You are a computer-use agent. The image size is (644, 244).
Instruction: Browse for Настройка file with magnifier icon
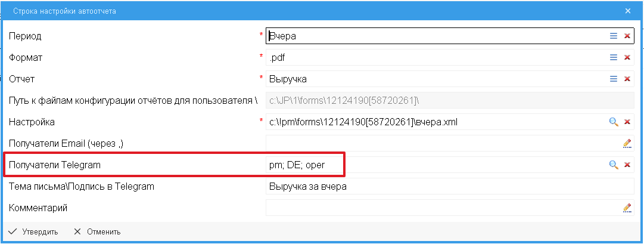click(x=614, y=122)
